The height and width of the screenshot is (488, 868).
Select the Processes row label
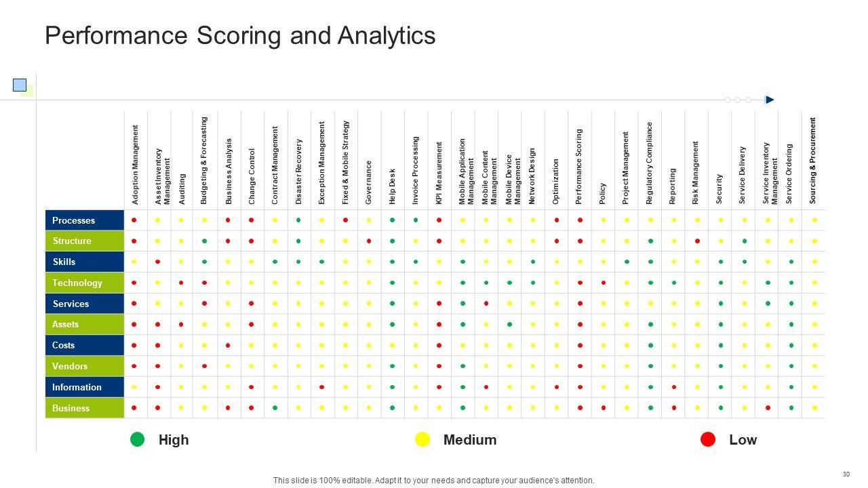[x=74, y=220]
